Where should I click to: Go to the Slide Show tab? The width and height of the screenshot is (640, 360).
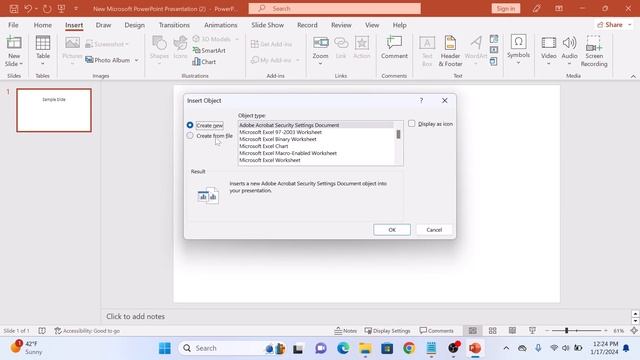point(267,25)
